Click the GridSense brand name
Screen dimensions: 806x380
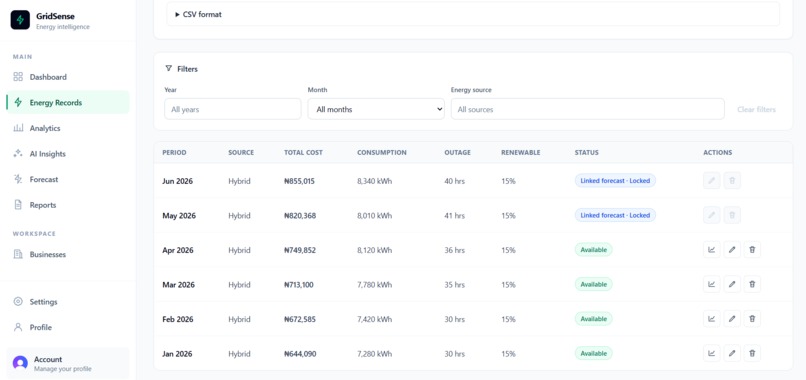pyautogui.click(x=55, y=16)
